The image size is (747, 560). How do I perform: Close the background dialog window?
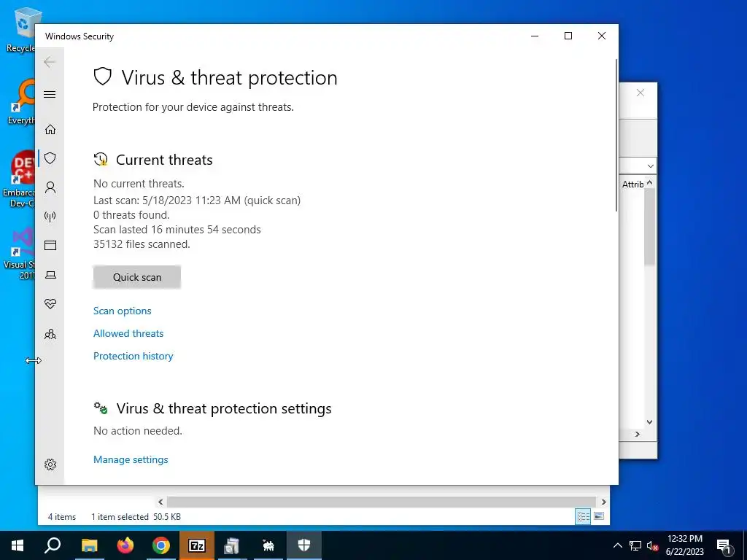coord(640,93)
